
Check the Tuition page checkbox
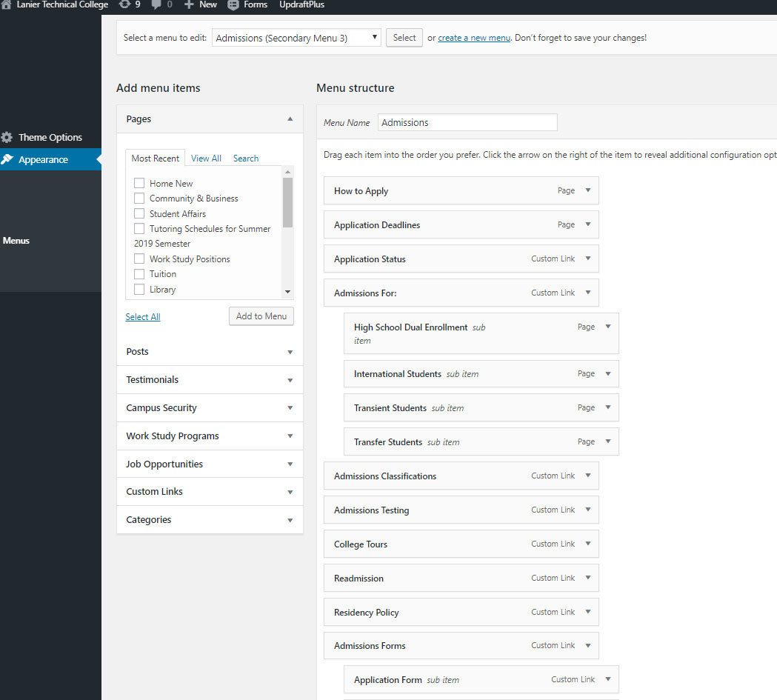point(139,274)
